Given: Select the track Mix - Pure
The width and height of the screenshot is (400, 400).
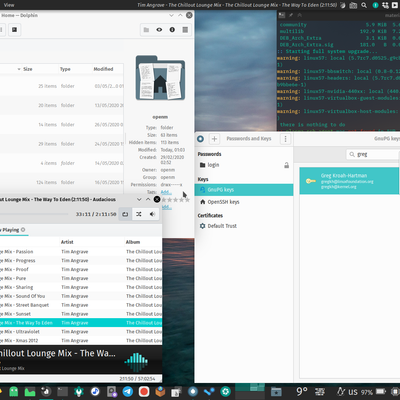Looking at the screenshot, I should 81,278.
